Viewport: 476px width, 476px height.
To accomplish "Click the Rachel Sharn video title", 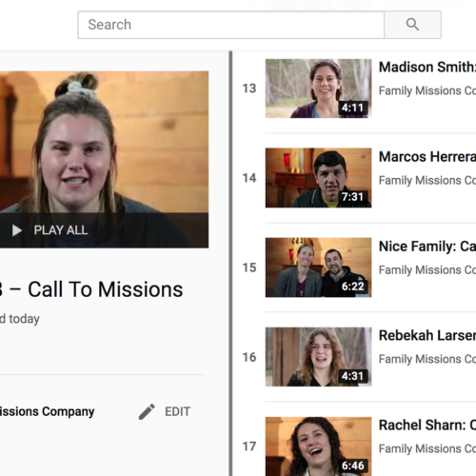I will [x=427, y=426].
